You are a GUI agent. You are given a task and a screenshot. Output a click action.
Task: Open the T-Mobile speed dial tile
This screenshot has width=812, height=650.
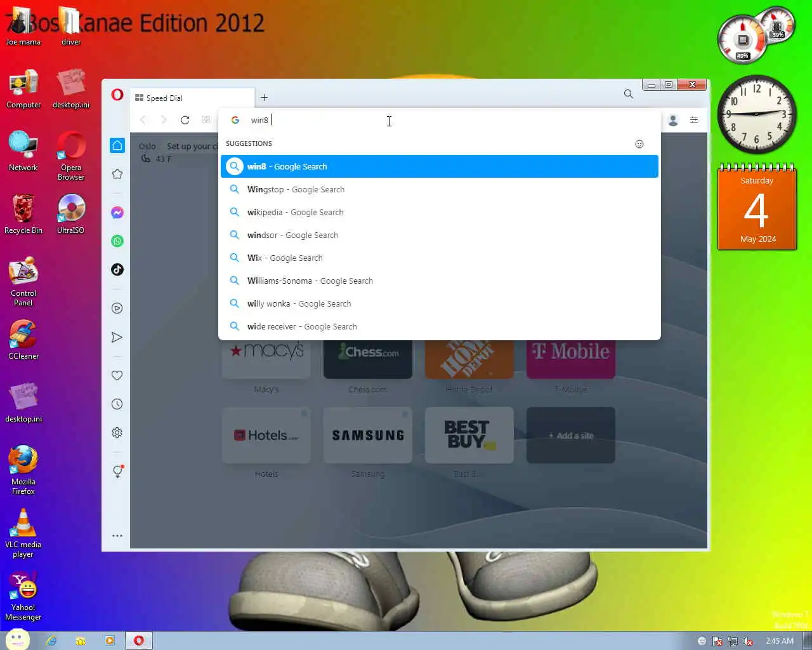571,359
